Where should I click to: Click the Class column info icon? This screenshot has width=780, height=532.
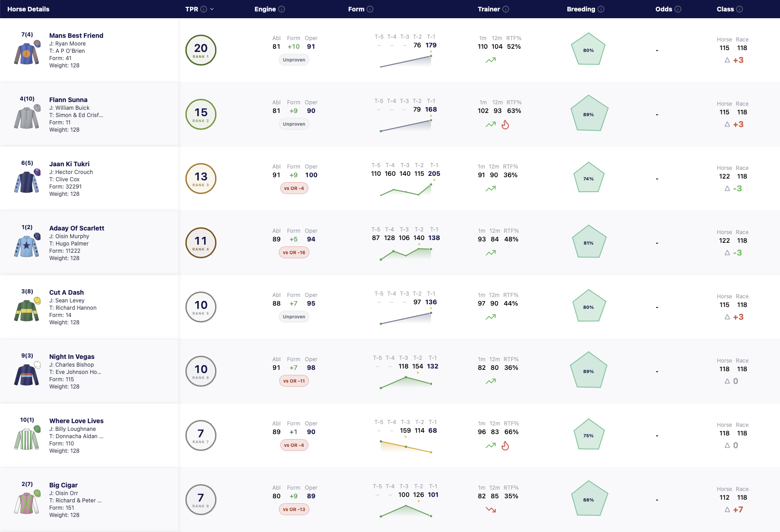tap(739, 9)
